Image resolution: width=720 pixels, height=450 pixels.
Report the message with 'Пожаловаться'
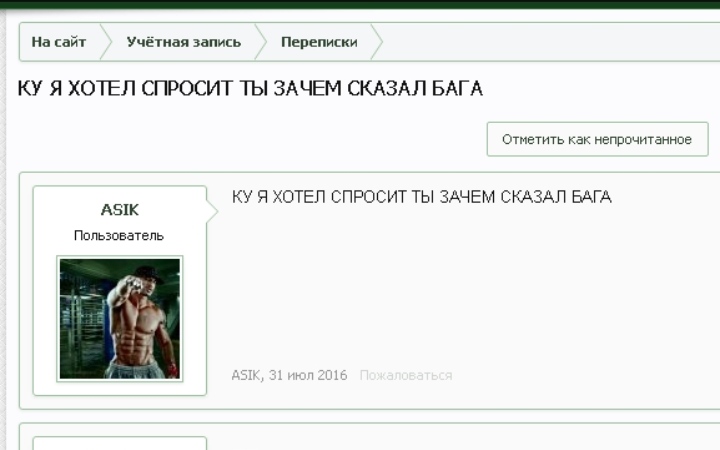pyautogui.click(x=405, y=375)
